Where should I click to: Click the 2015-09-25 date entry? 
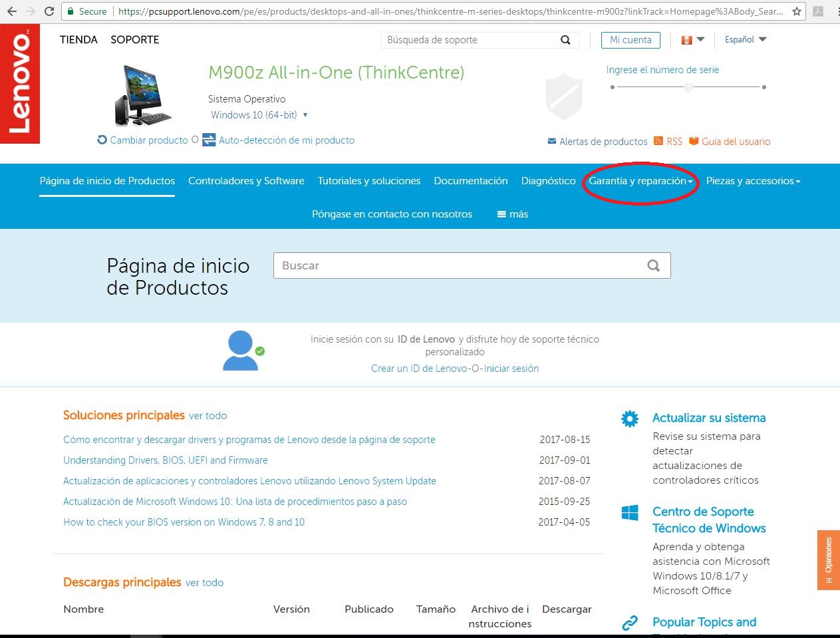point(565,502)
